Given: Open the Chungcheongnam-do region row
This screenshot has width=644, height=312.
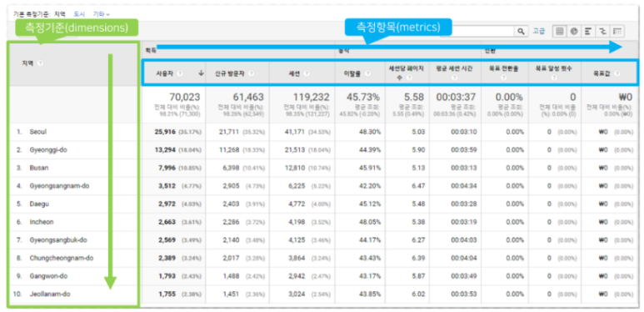Looking at the screenshot, I should (61, 258).
